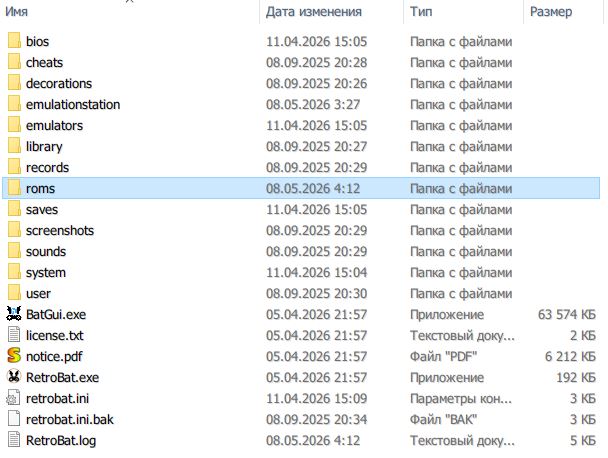This screenshot has height=458, width=608.
Task: Select the file name screenshots
Action: pos(60,230)
